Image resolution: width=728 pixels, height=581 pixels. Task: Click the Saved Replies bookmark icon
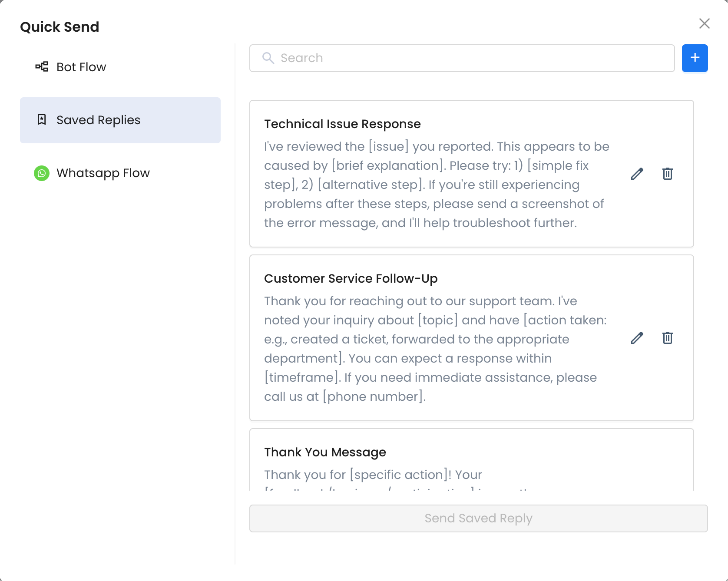tap(42, 120)
